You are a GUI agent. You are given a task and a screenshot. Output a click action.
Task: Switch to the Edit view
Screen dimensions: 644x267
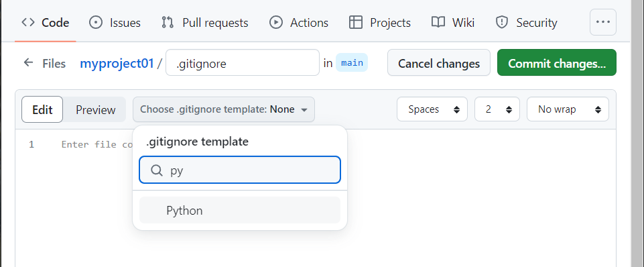(x=42, y=109)
